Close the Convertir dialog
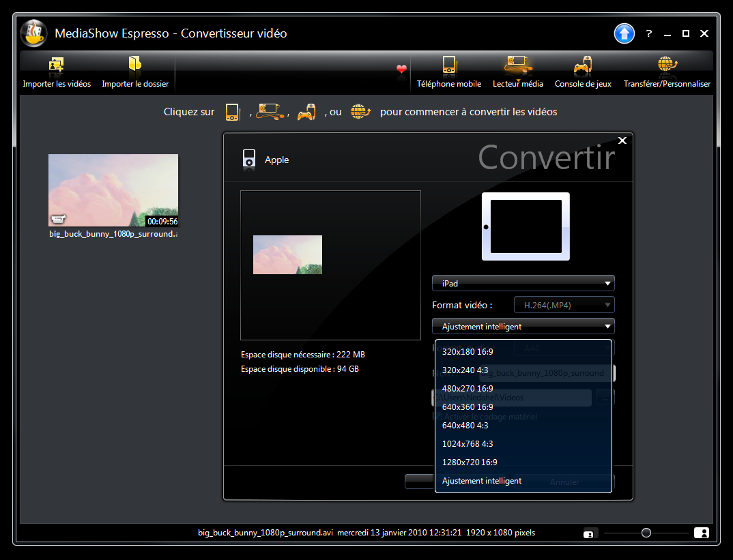733x560 pixels. [622, 141]
